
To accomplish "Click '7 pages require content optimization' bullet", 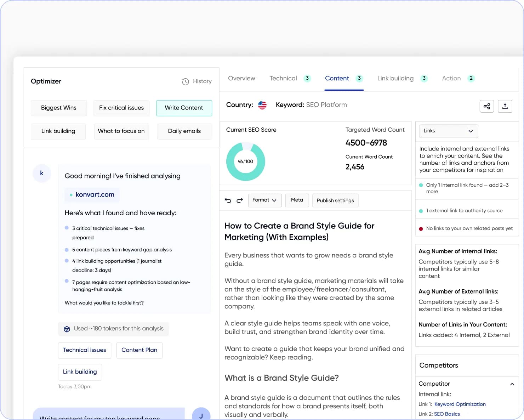I will (131, 286).
